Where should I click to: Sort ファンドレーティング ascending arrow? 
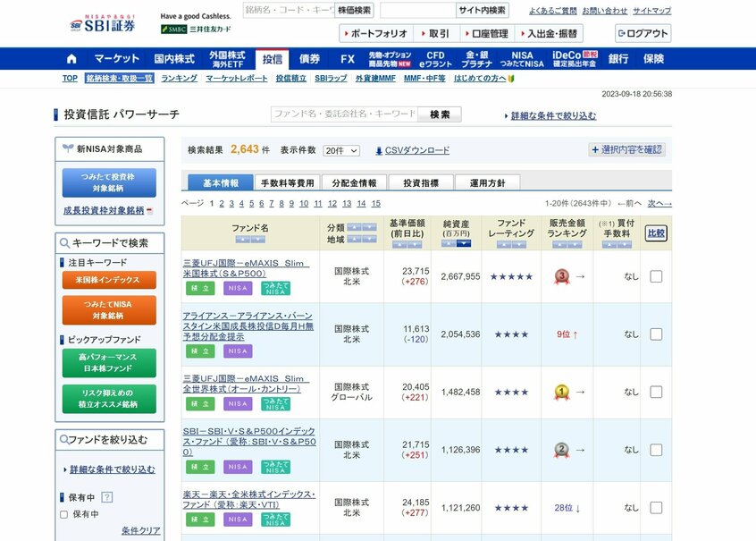(504, 245)
